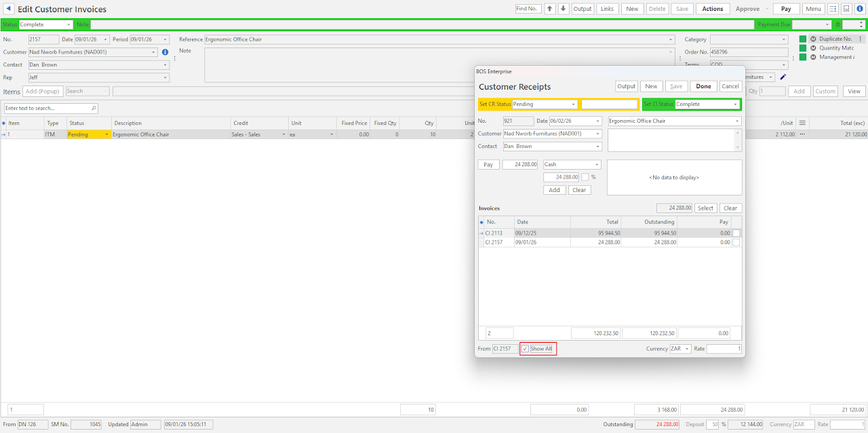Click the Pay button in Customer Receipts

pyautogui.click(x=488, y=165)
